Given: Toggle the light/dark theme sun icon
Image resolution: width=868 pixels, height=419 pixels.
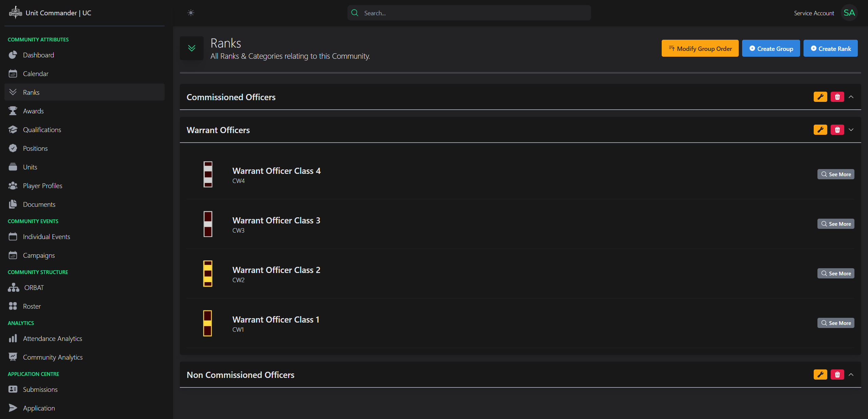Looking at the screenshot, I should pos(191,13).
